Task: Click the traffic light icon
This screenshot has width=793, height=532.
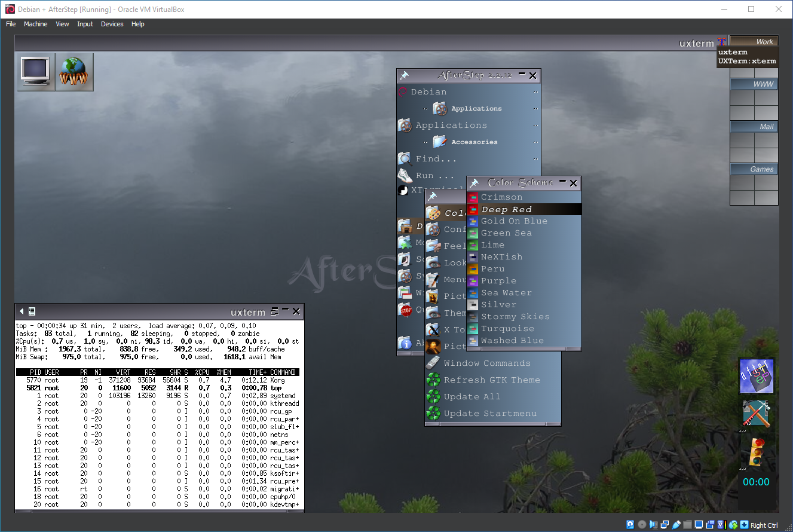Action: coord(756,452)
